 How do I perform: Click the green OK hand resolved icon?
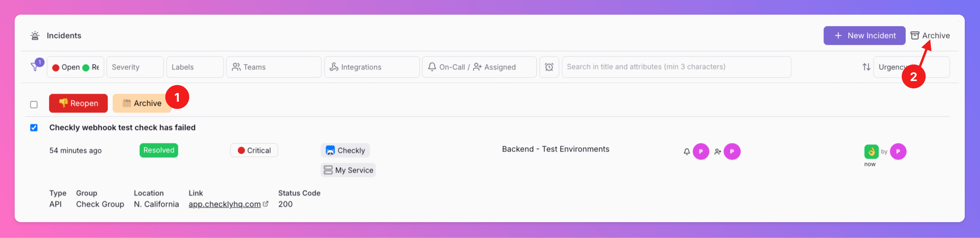[x=871, y=151]
